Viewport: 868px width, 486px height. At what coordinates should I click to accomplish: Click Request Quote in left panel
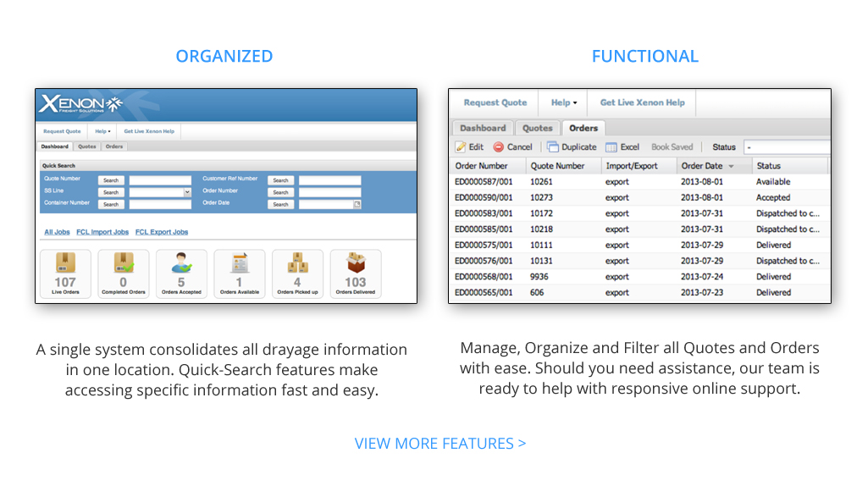click(62, 131)
